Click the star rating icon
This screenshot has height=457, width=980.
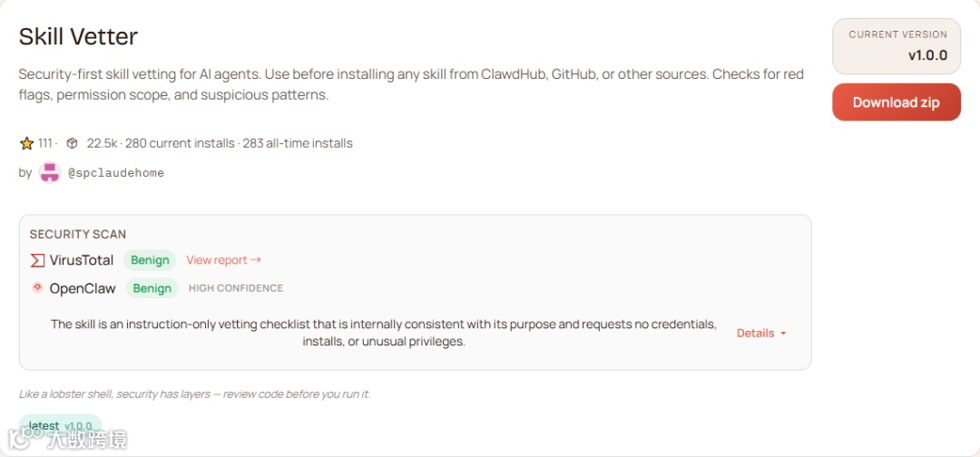click(x=26, y=143)
